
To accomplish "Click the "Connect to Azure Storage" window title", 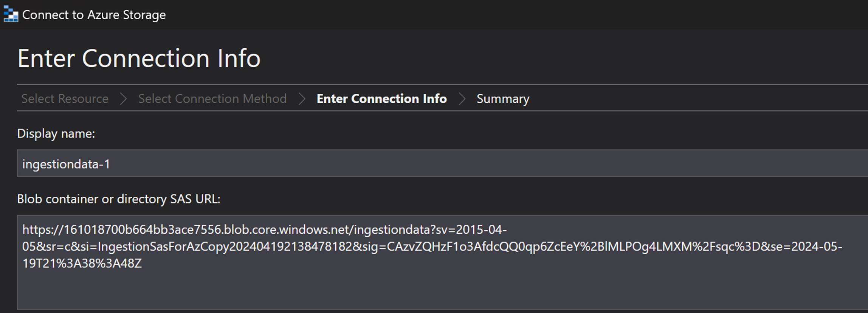I will [x=94, y=15].
